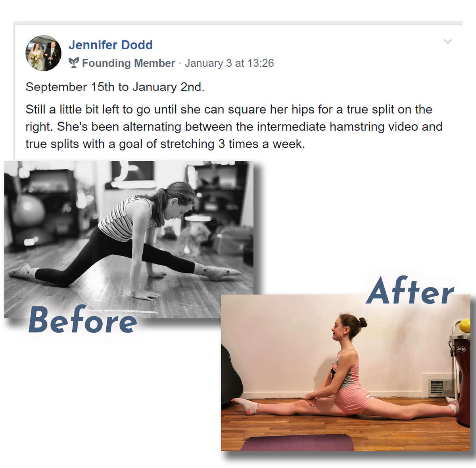Click the MP logo on the drum
476x468 pixels.
(x=461, y=349)
